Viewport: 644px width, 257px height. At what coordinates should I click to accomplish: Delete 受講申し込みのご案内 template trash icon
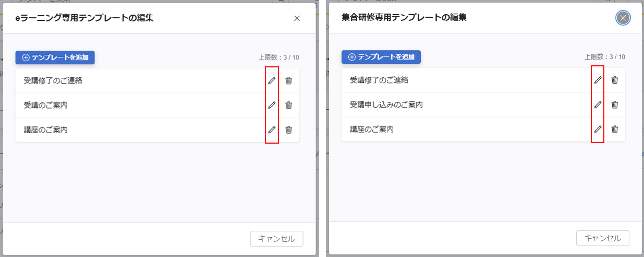(615, 104)
